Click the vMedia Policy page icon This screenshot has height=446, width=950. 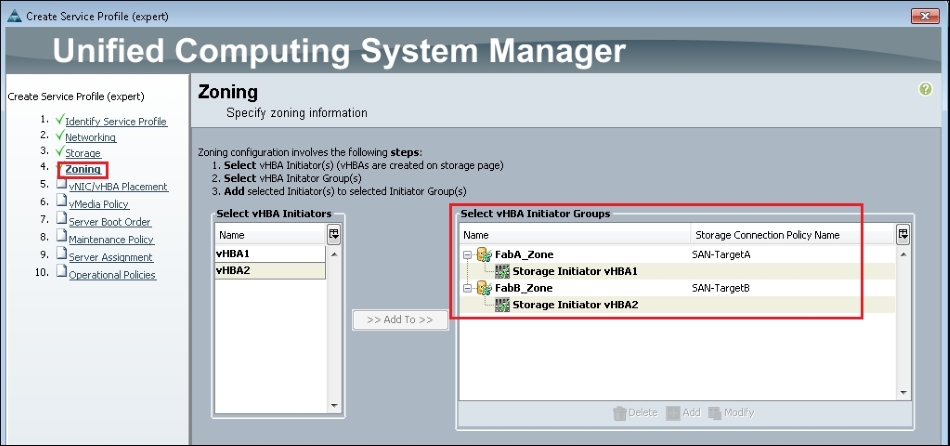pyautogui.click(x=61, y=202)
